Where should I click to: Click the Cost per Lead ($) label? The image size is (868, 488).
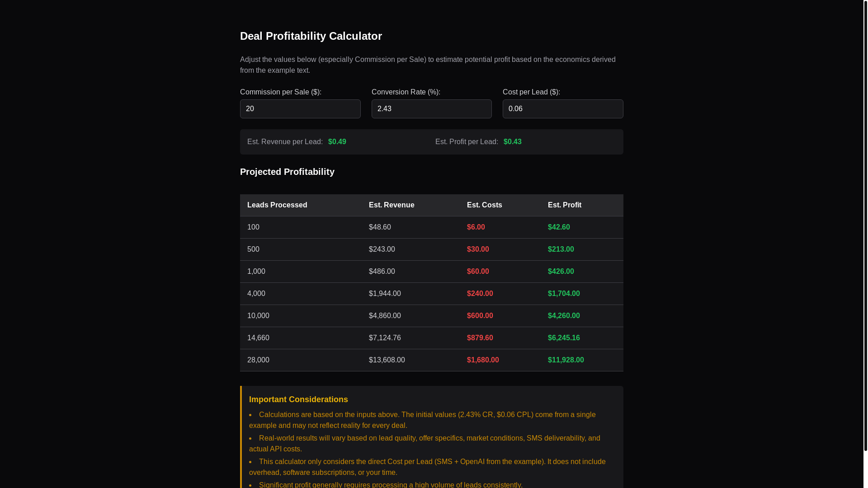[531, 92]
